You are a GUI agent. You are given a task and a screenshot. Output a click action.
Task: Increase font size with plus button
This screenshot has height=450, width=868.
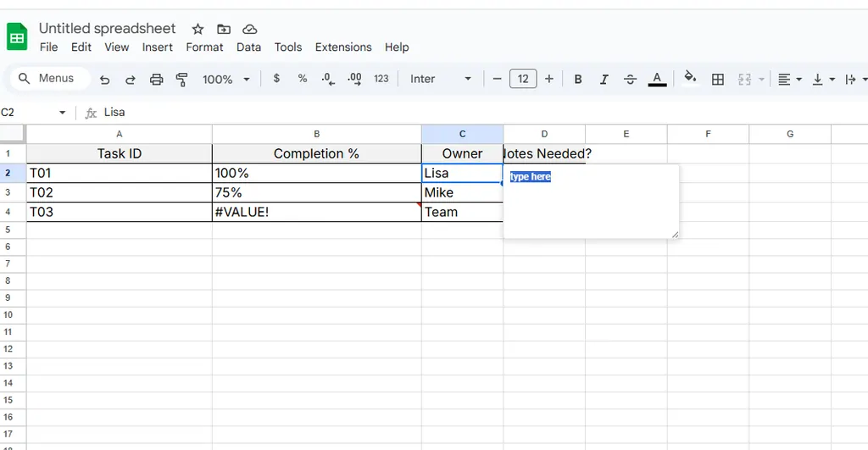(549, 79)
